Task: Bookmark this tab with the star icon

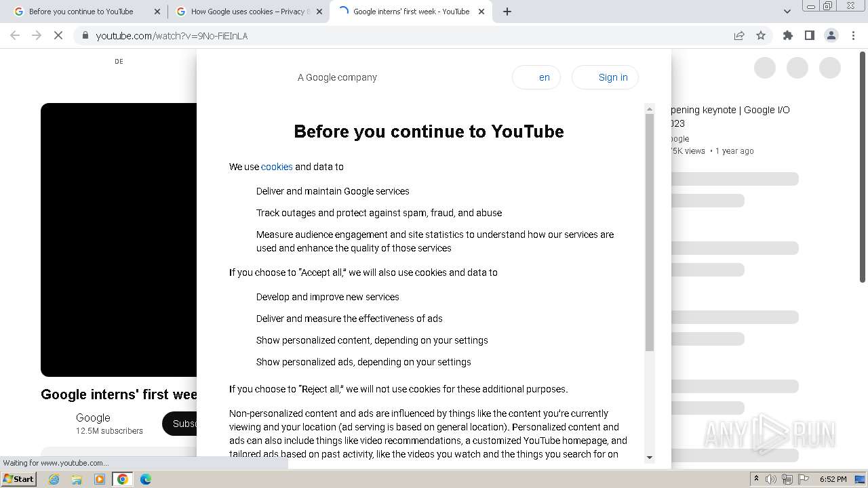Action: [761, 36]
